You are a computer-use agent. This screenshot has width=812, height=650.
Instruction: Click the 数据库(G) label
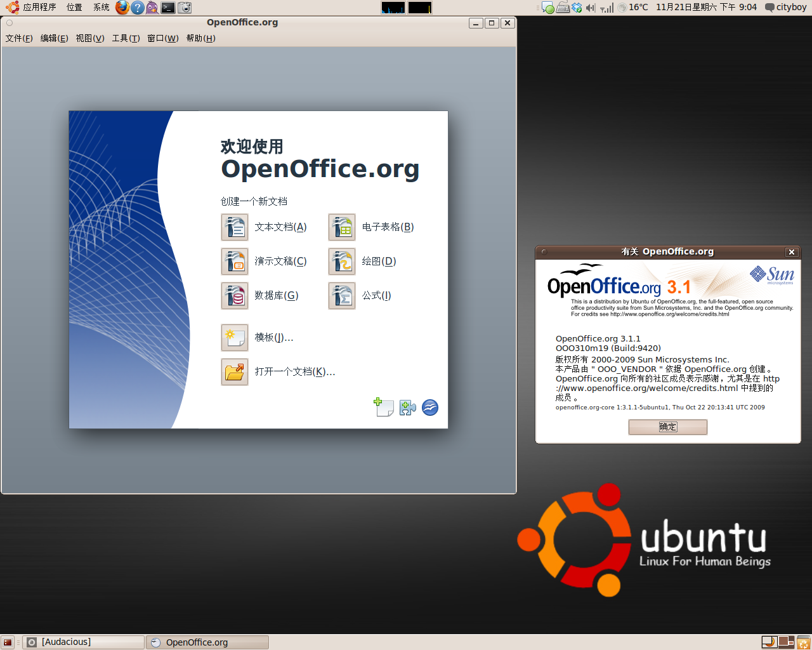pos(277,296)
